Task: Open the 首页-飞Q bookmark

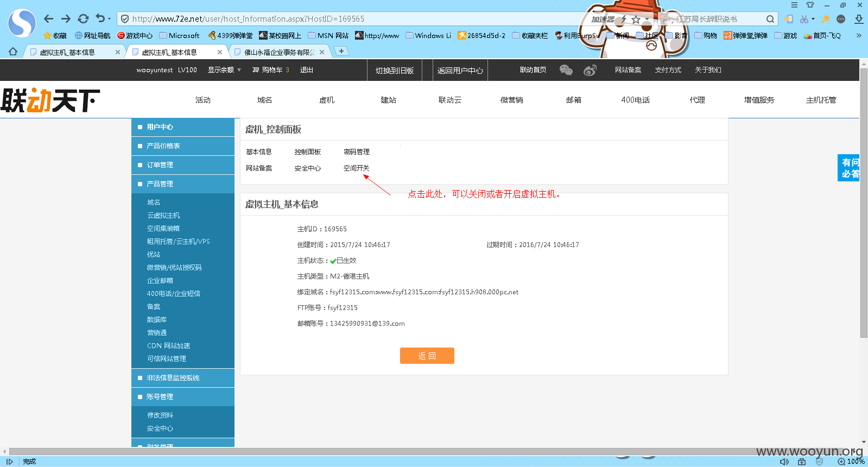Action: pyautogui.click(x=822, y=35)
